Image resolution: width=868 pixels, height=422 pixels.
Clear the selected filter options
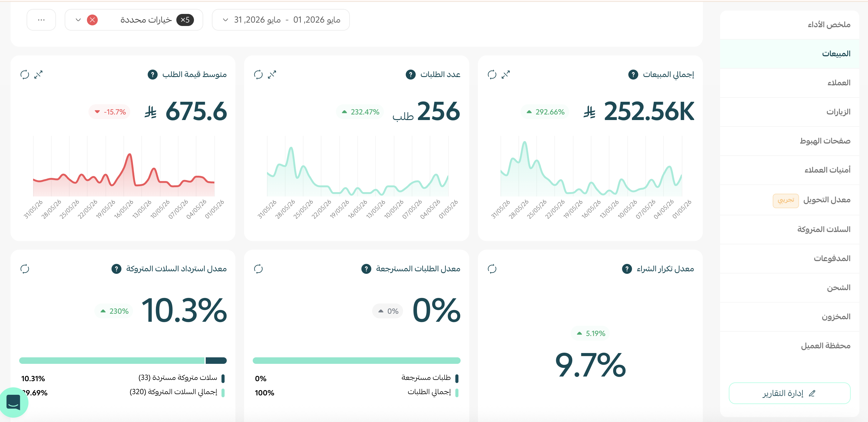tap(92, 20)
